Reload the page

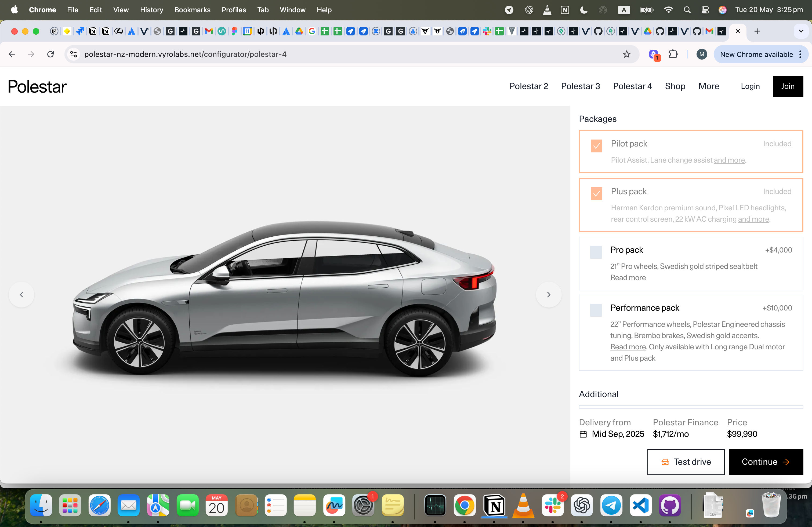[x=50, y=54]
